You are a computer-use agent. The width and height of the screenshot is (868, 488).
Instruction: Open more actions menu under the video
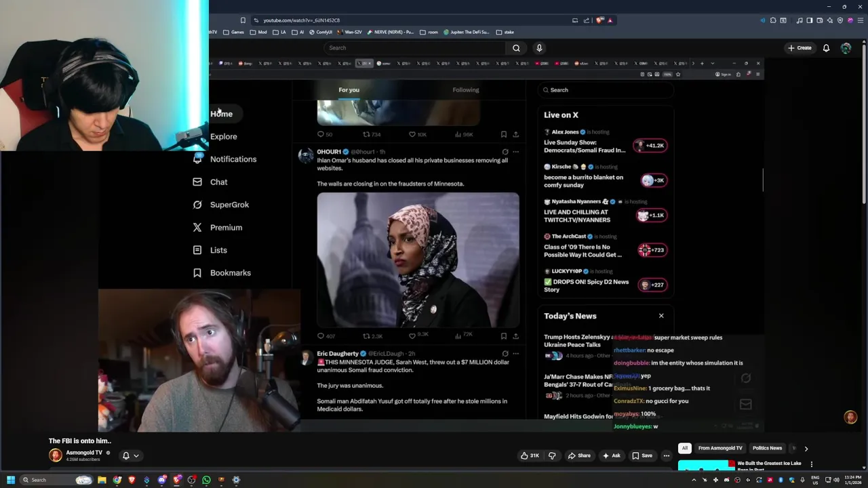click(x=667, y=455)
